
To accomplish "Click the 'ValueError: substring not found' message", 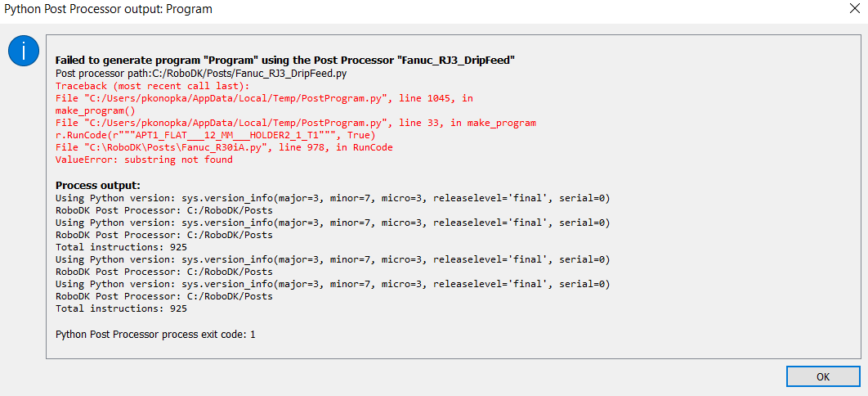I will click(x=144, y=160).
